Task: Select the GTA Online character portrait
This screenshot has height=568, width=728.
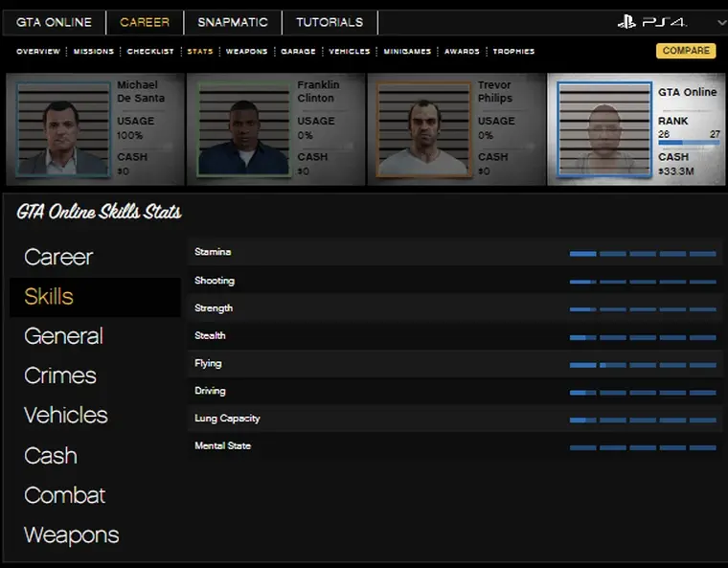Action: (x=603, y=129)
